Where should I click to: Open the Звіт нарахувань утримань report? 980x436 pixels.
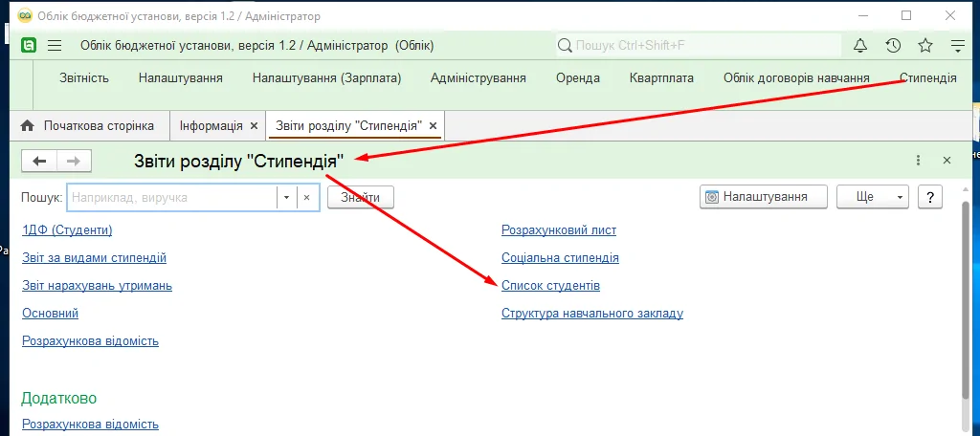[x=97, y=286]
